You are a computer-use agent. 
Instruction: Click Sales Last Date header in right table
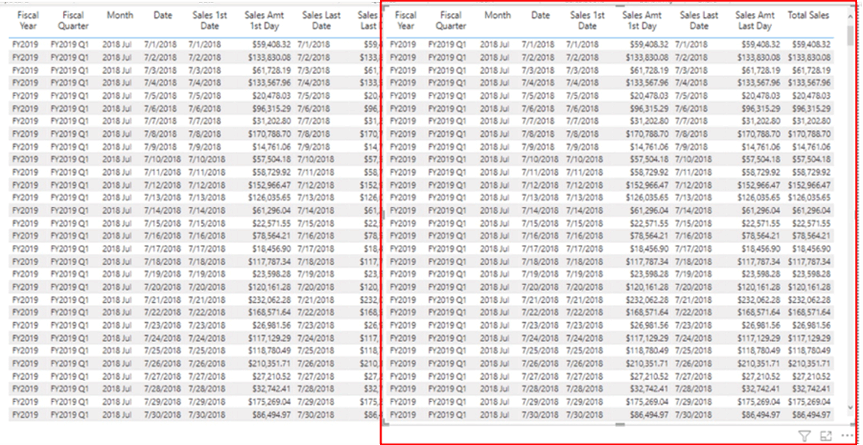(x=699, y=20)
